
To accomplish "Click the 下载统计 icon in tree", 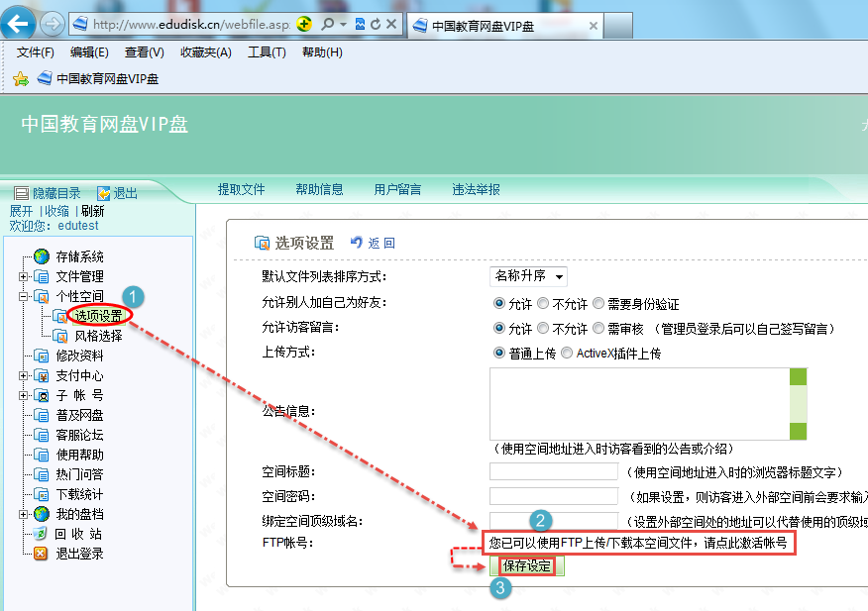I will click(x=42, y=494).
